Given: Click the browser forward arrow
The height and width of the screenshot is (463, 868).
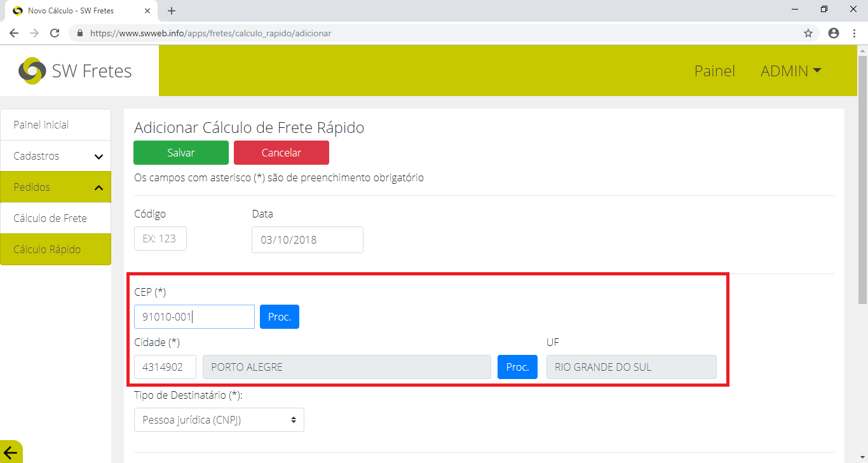Looking at the screenshot, I should 34,33.
